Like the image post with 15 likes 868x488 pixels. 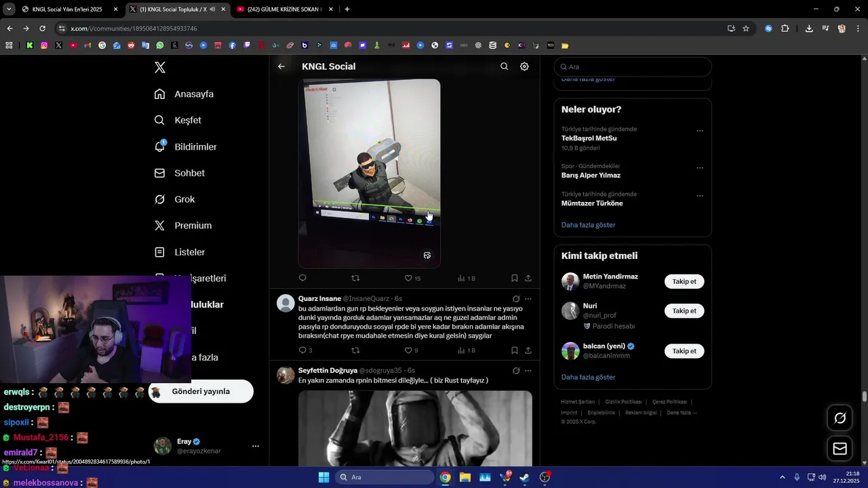412,278
